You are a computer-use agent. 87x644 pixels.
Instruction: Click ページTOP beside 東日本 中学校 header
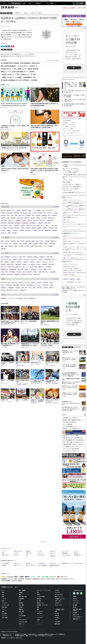pos(55,207)
